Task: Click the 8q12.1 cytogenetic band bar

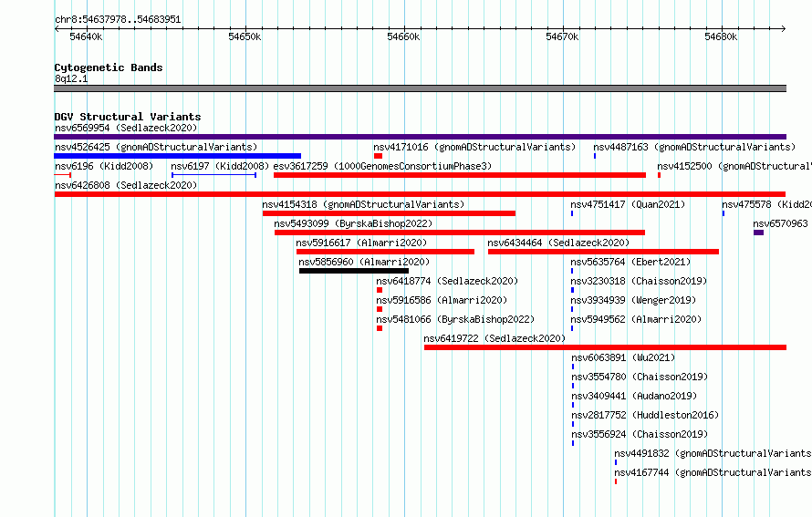Action: [420, 88]
